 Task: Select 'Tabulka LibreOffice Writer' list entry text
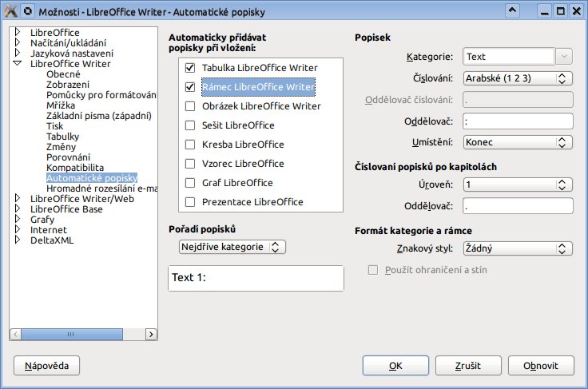[260, 68]
